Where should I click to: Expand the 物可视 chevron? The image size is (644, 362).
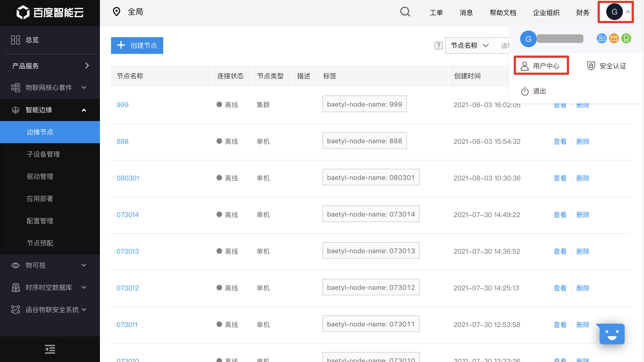click(84, 265)
